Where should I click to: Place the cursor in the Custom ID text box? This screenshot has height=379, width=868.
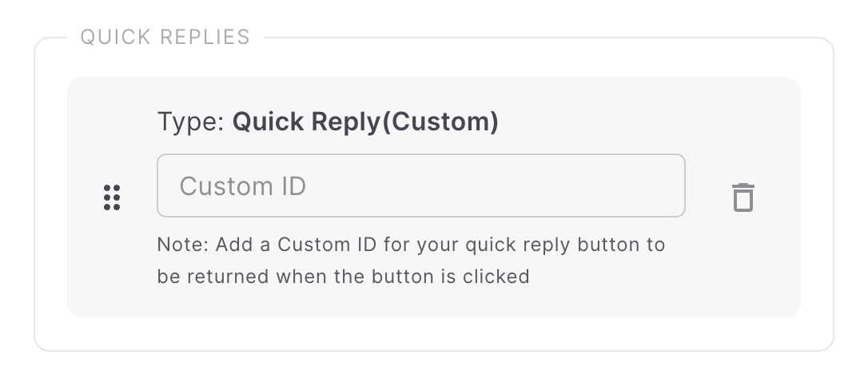(420, 186)
